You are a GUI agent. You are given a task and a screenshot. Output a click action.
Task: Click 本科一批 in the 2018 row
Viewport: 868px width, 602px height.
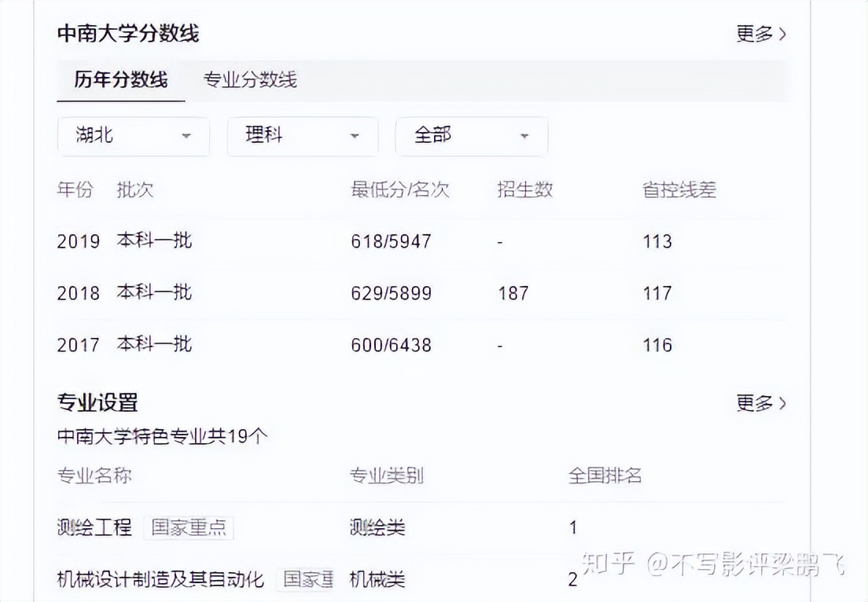[154, 292]
